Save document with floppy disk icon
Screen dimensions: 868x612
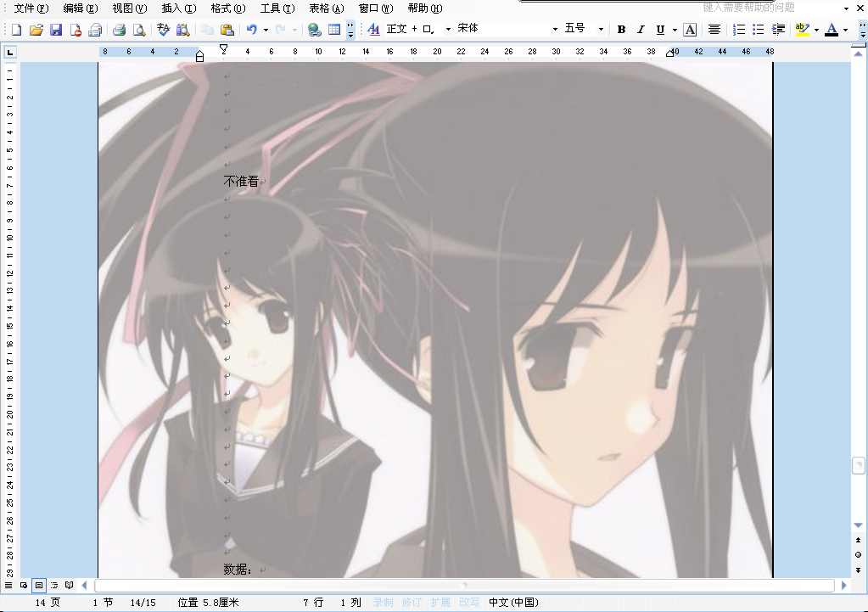(56, 30)
